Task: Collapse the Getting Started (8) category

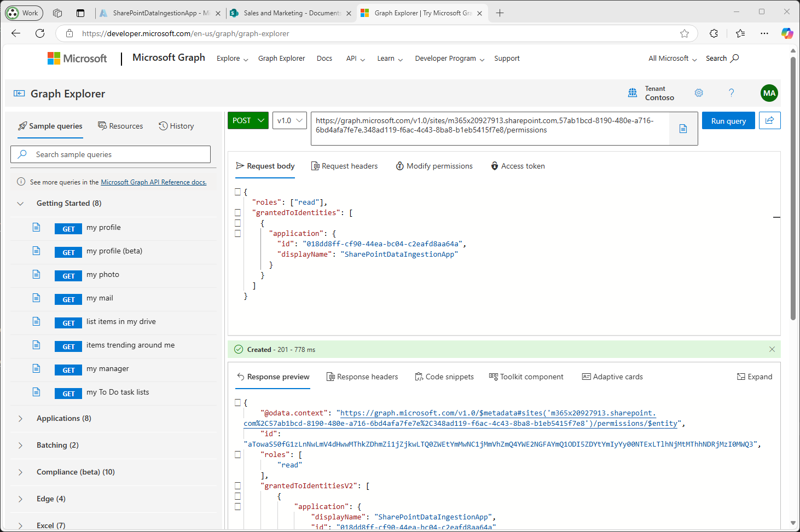Action: pyautogui.click(x=20, y=204)
